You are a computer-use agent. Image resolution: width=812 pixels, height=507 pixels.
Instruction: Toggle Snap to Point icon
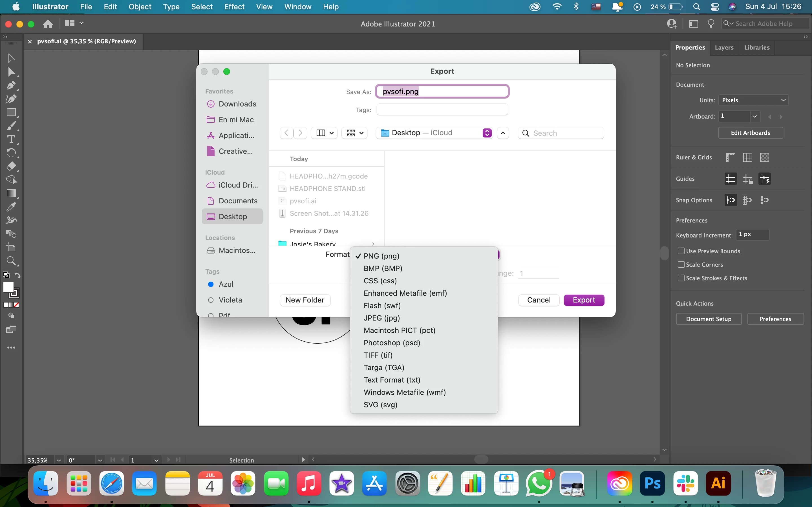tap(731, 200)
